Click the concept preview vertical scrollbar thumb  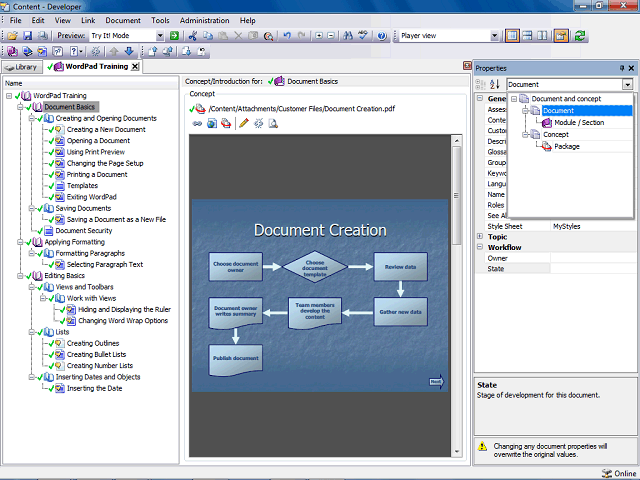pyautogui.click(x=456, y=196)
